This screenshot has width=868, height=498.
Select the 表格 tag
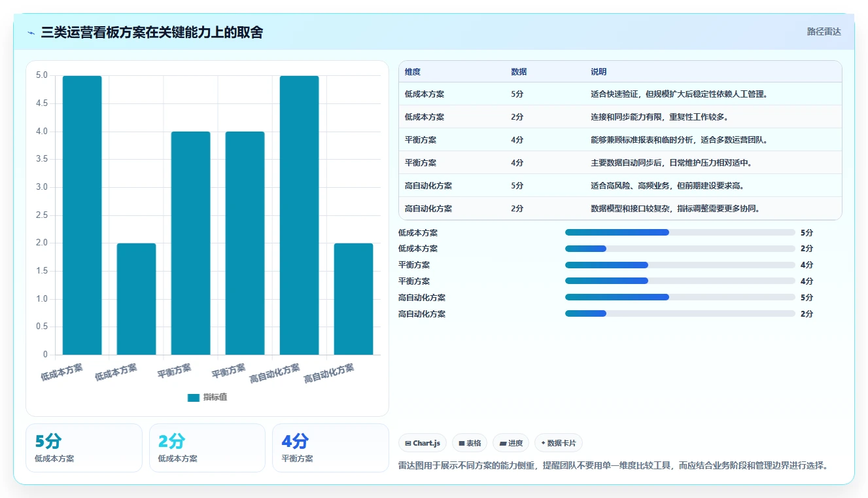coord(469,443)
